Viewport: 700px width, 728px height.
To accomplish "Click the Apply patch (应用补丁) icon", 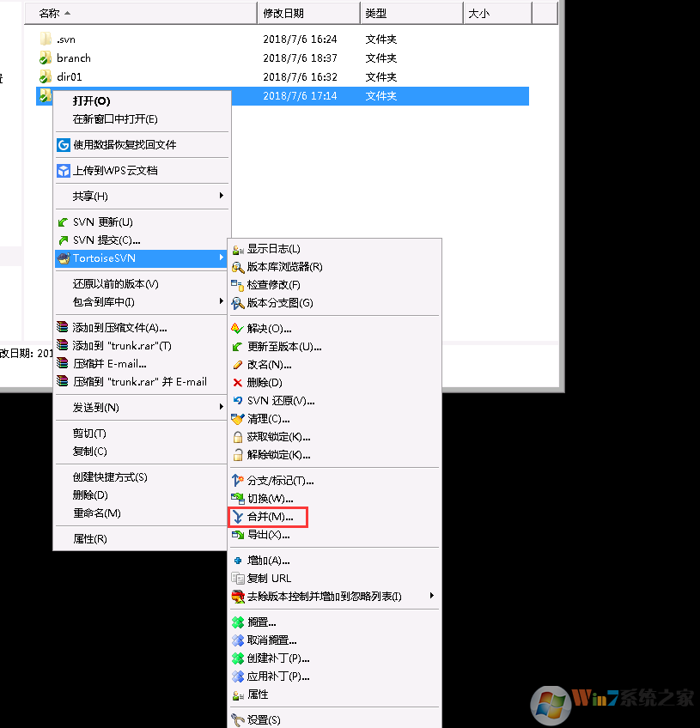I will (x=238, y=676).
